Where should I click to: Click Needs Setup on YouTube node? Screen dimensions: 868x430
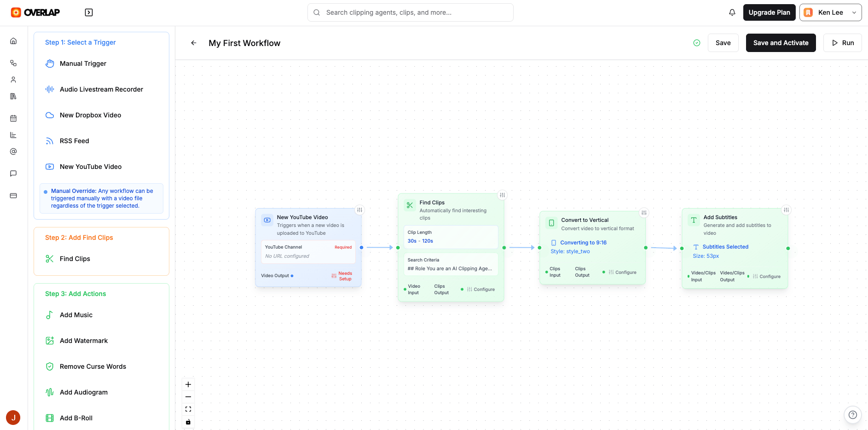342,276
